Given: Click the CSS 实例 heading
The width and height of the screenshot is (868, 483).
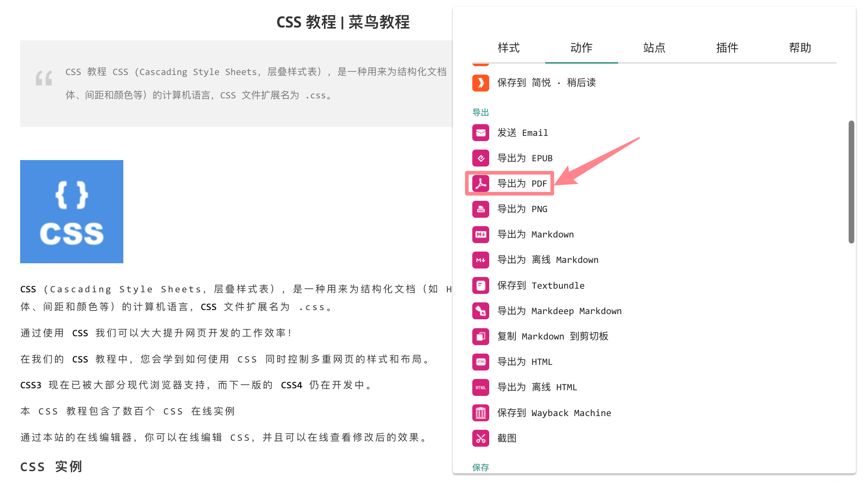Looking at the screenshot, I should [51, 466].
